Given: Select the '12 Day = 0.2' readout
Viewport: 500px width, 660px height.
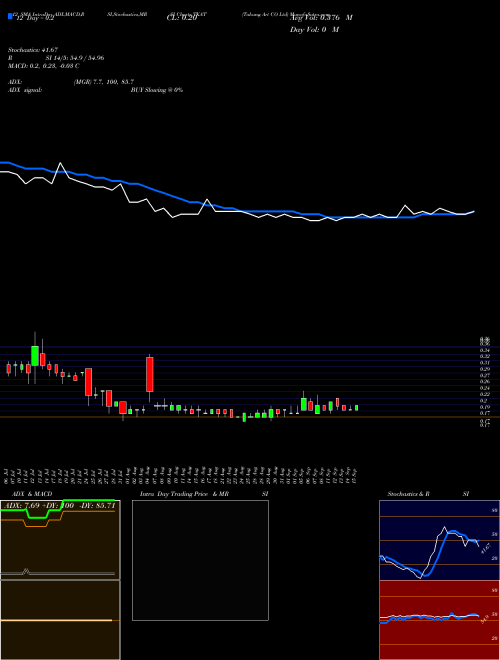Looking at the screenshot, I should 35,18.
